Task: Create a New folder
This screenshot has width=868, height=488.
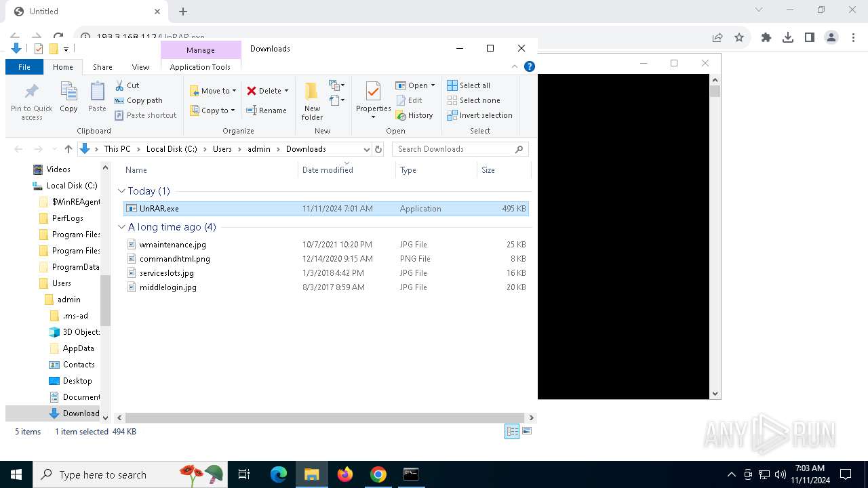Action: [x=312, y=102]
